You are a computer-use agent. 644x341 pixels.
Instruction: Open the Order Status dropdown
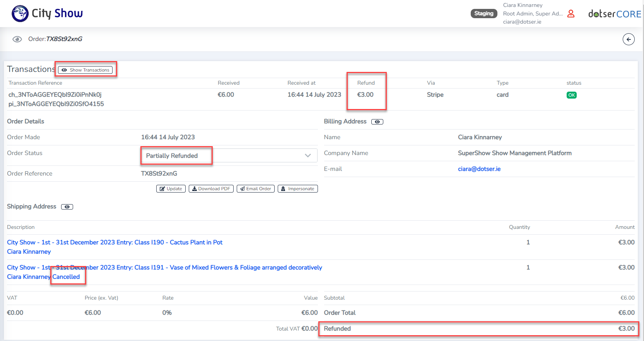pyautogui.click(x=228, y=156)
